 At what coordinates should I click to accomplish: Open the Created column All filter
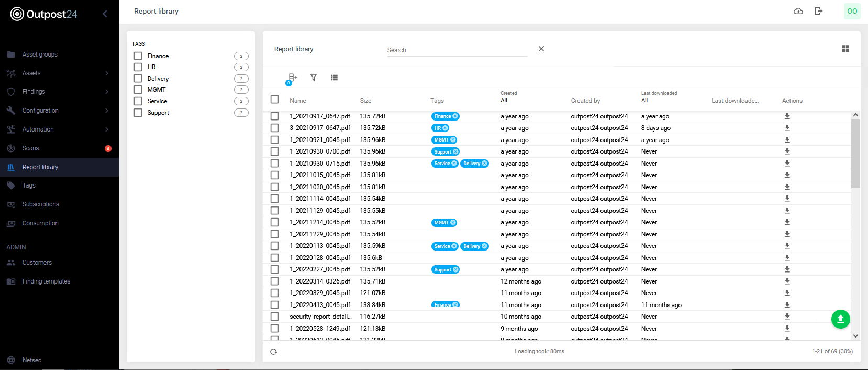pyautogui.click(x=504, y=101)
